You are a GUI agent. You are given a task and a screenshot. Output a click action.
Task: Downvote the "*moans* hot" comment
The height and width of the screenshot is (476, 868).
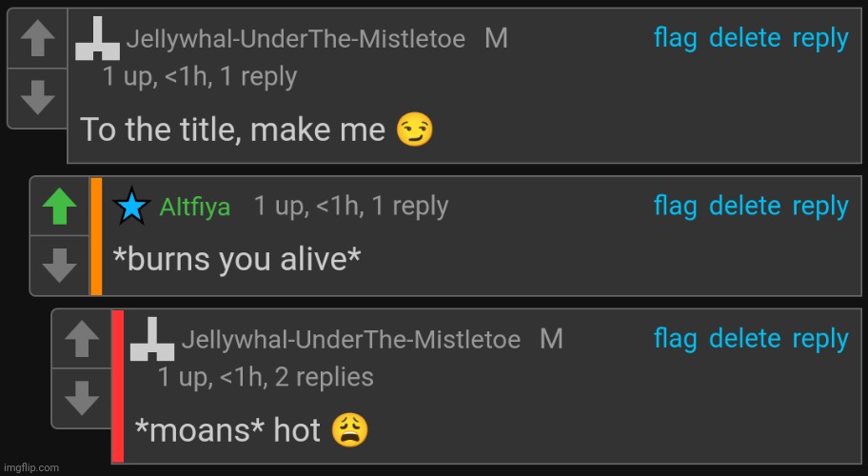[x=82, y=396]
